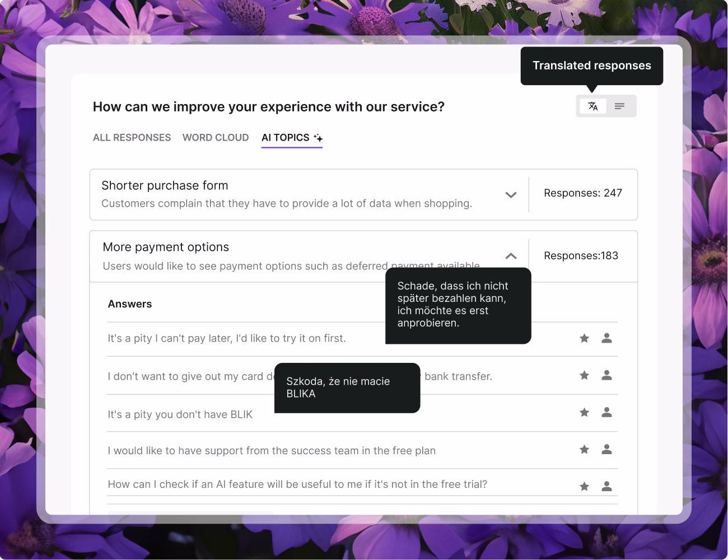Expand the "Shorter purchase form" topic

511,195
